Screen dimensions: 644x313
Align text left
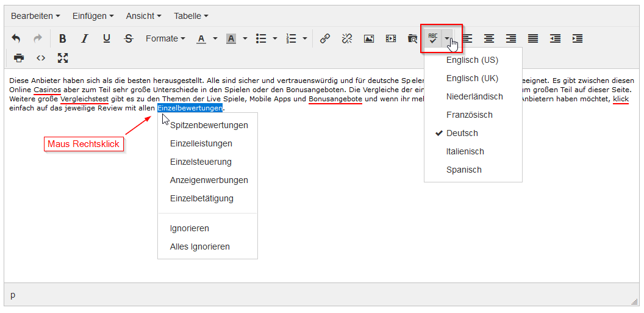pyautogui.click(x=467, y=38)
